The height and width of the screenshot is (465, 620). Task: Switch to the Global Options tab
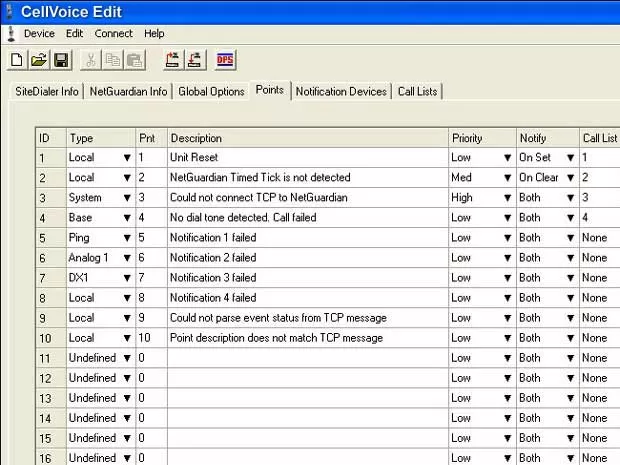coord(211,92)
